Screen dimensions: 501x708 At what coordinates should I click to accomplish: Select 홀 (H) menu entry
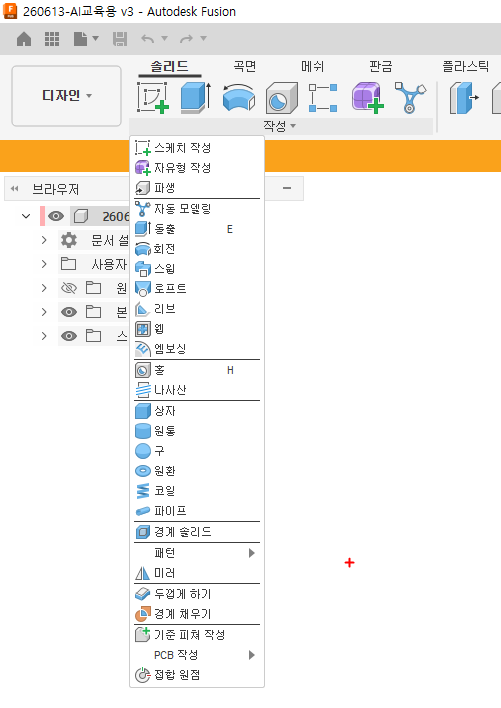click(x=197, y=370)
